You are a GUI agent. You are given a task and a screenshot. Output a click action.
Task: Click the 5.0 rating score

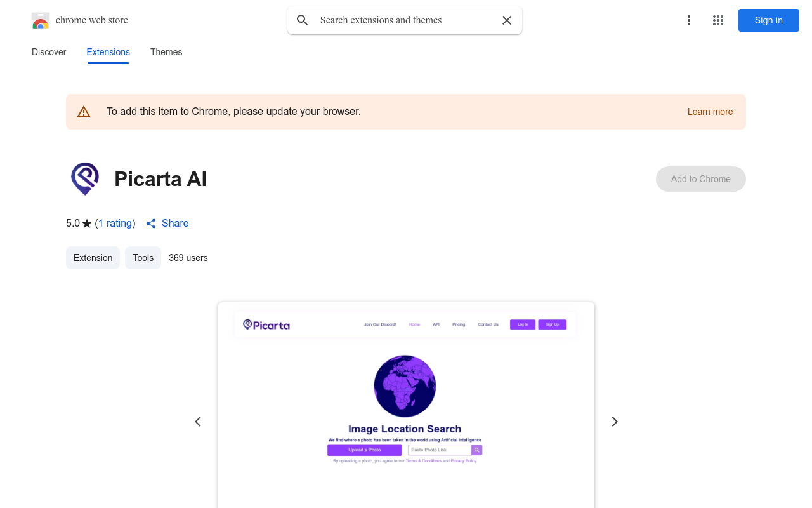(x=73, y=223)
